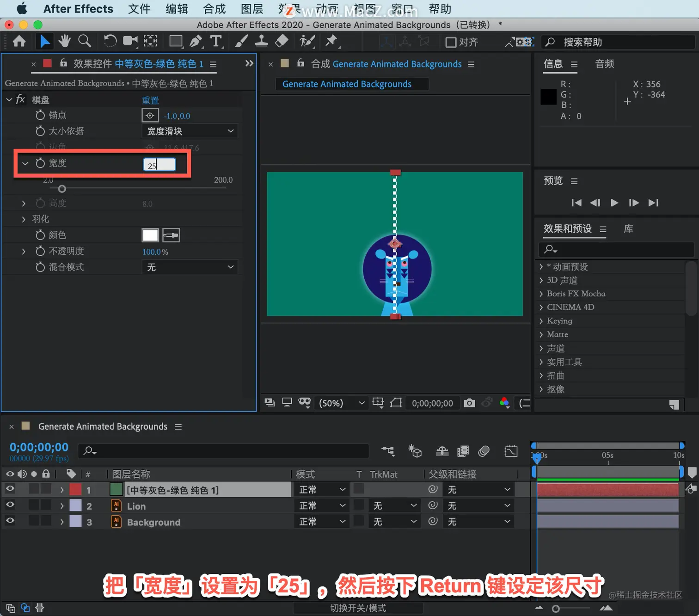Hide the 中等灰色-绿色 纯色 1 layer eye

click(x=10, y=488)
